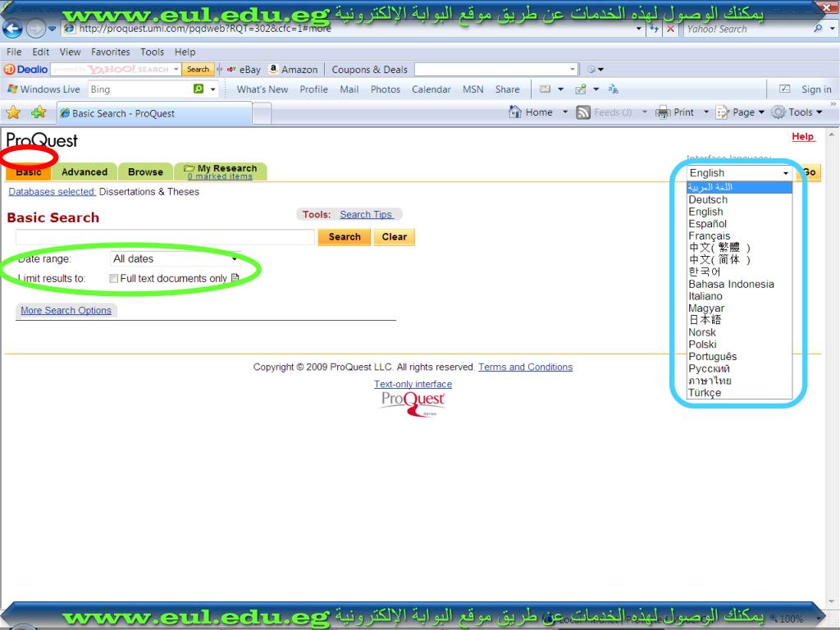Screen dimensions: 840x630
Task: Click the Basic Search query input field
Action: 165,237
